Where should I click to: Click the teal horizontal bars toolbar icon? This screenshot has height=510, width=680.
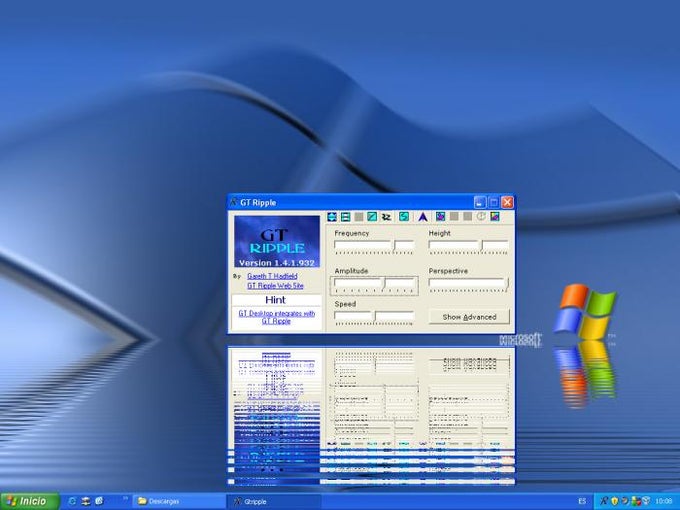346,217
